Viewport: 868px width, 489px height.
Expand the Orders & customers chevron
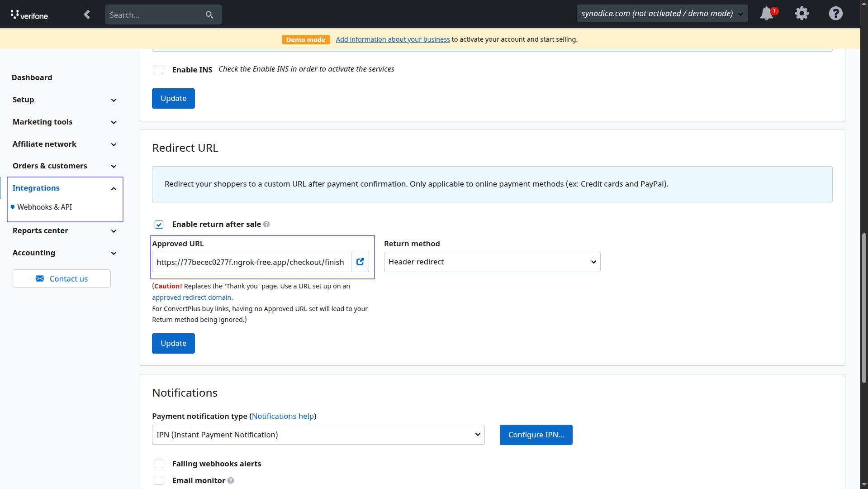114,166
